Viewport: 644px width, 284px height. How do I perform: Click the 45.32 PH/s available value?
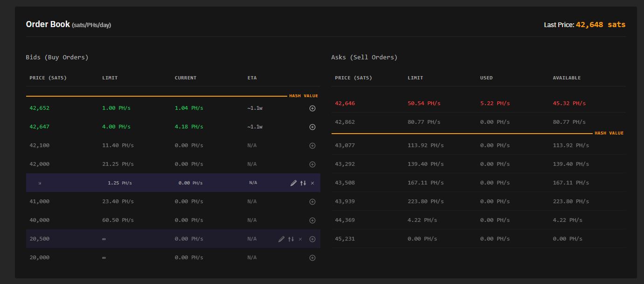[569, 103]
